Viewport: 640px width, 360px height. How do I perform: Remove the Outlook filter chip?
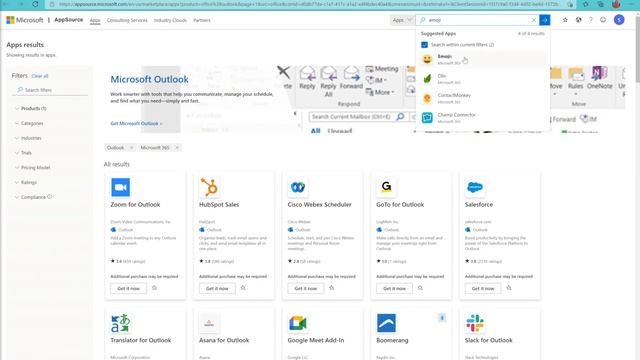131,148
